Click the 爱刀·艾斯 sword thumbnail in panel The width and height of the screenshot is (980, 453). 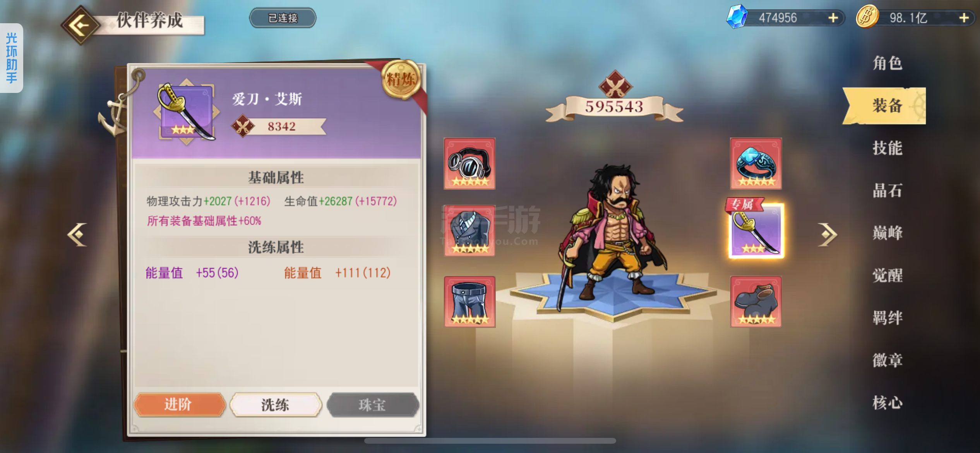[x=187, y=112]
